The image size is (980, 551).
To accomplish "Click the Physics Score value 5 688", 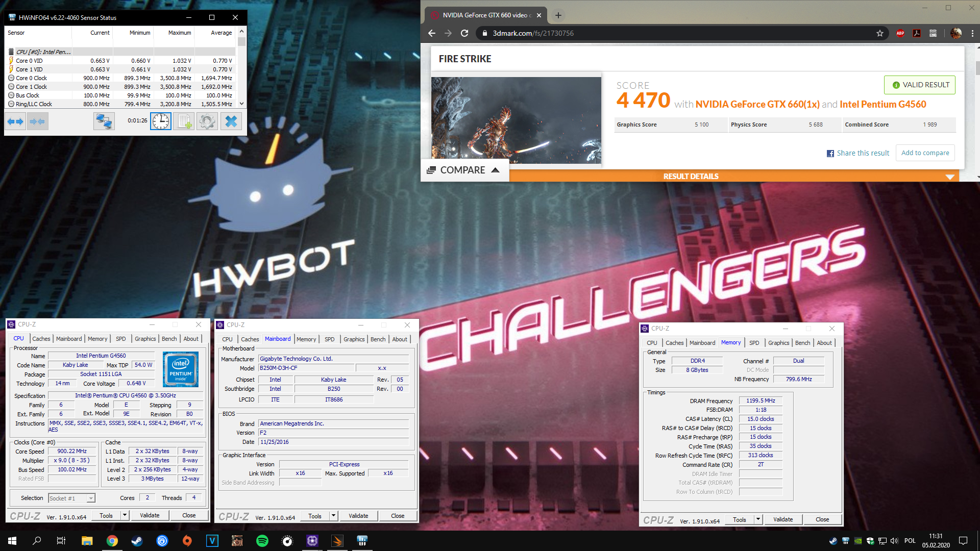I will click(x=816, y=124).
